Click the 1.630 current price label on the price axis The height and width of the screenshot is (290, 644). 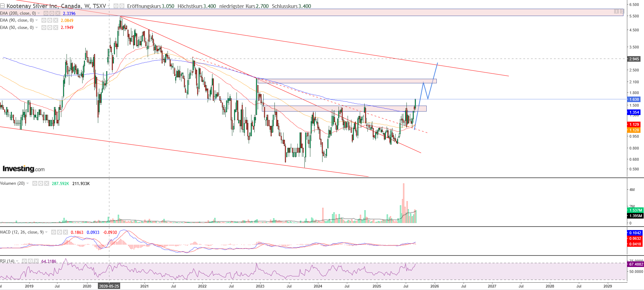pyautogui.click(x=634, y=99)
